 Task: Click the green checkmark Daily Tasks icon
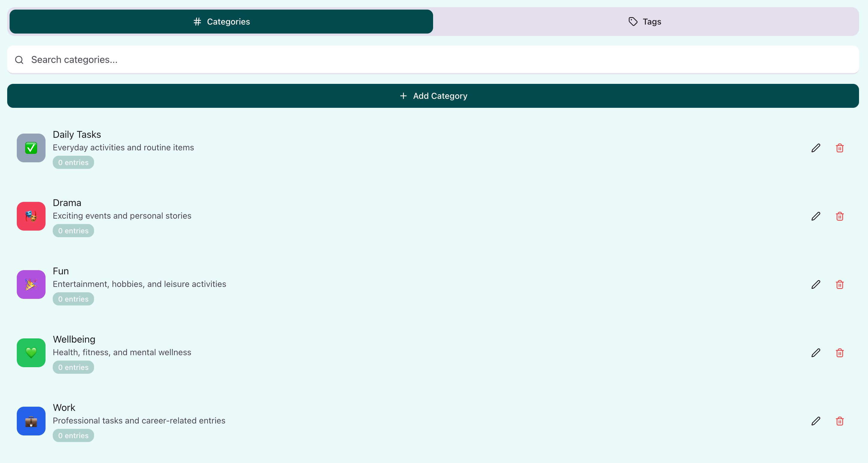point(31,148)
